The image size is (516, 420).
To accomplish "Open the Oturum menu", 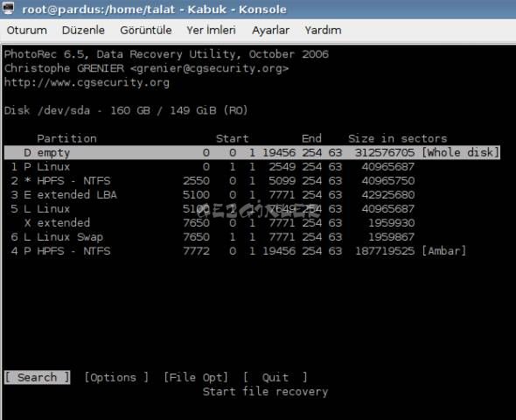I will (x=26, y=31).
